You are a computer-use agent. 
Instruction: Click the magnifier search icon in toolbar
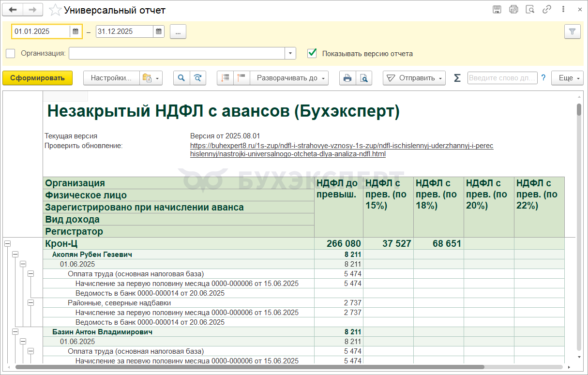(181, 78)
